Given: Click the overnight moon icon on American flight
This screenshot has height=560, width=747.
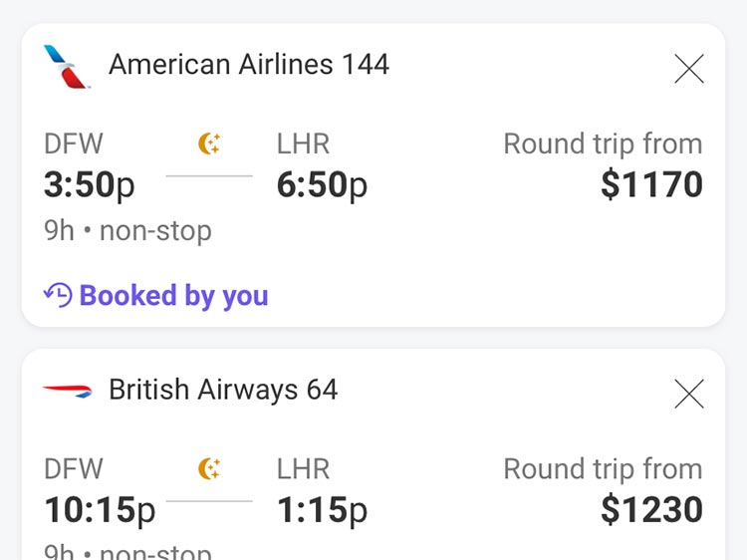Looking at the screenshot, I should point(209,144).
